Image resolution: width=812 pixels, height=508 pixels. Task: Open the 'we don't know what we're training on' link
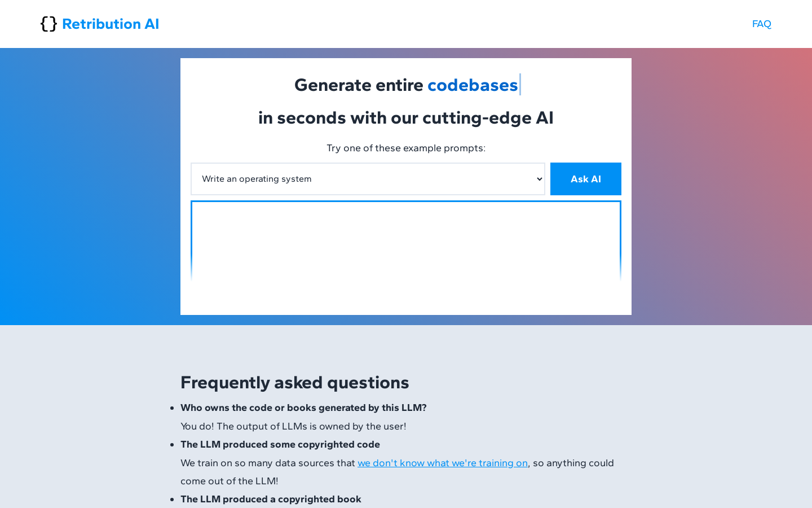[443, 463]
